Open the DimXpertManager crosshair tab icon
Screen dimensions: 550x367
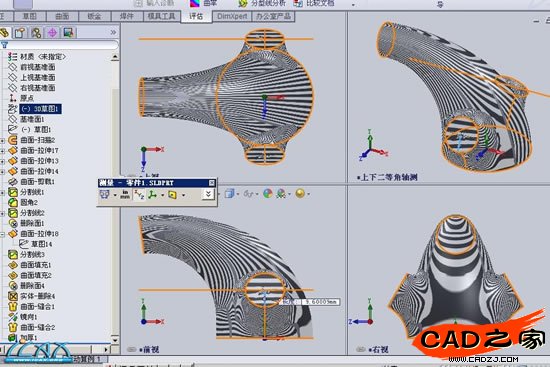coord(52,33)
